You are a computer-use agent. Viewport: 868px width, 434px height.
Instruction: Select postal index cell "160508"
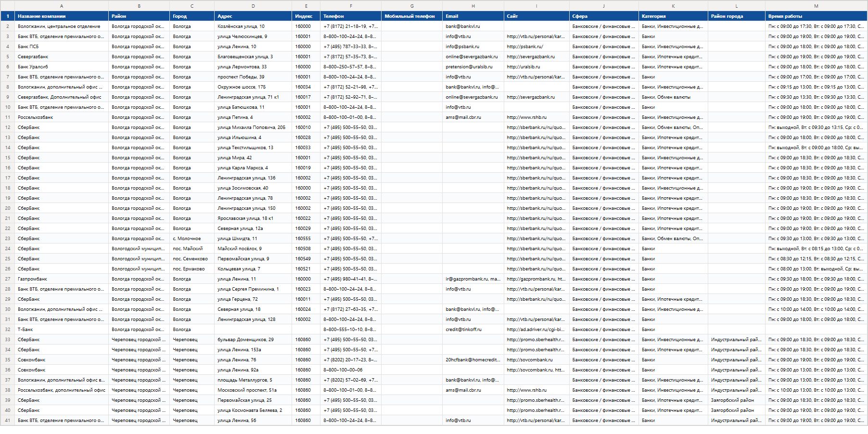(306, 249)
